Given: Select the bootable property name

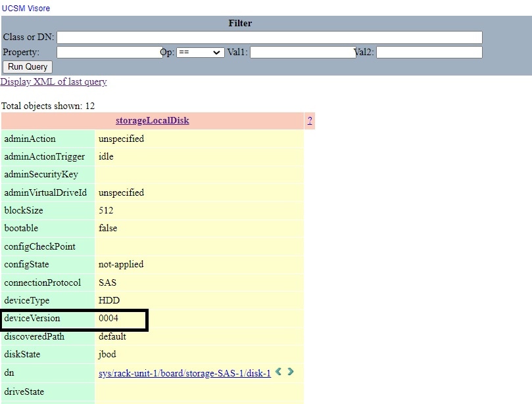Looking at the screenshot, I should (x=21, y=228).
